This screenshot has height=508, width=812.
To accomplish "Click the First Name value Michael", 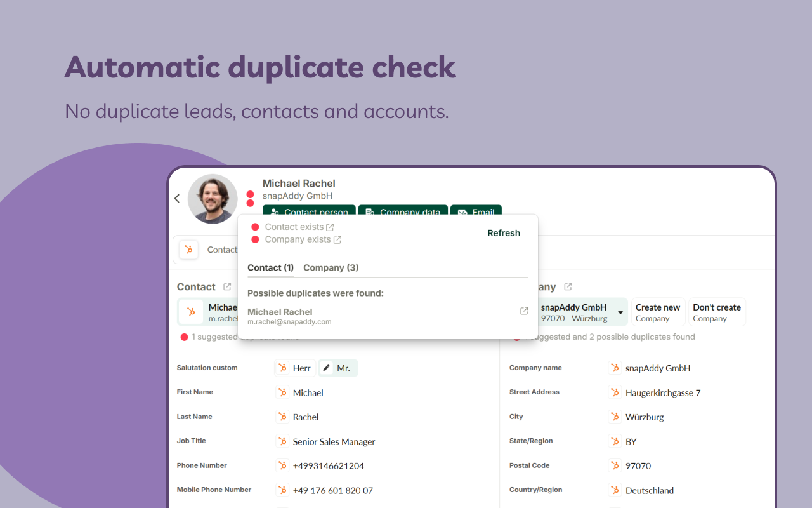I will click(x=308, y=393).
